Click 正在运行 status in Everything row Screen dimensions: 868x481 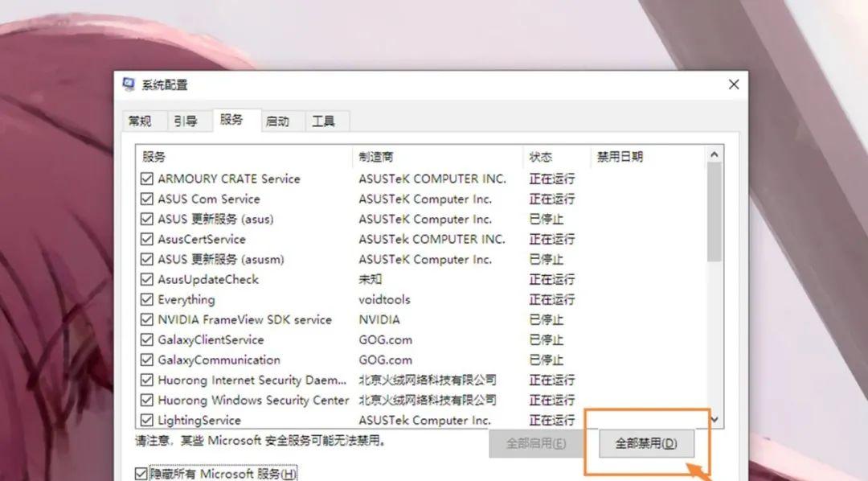point(552,299)
